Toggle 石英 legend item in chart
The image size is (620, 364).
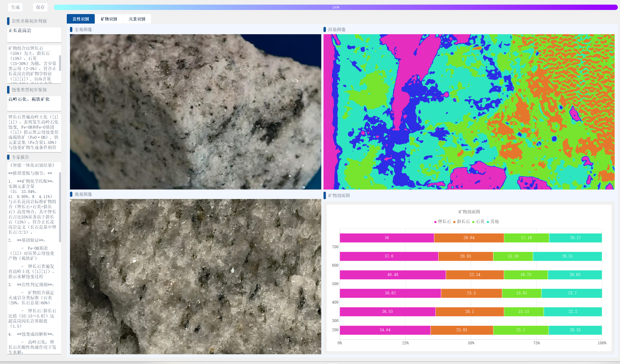pyautogui.click(x=478, y=222)
